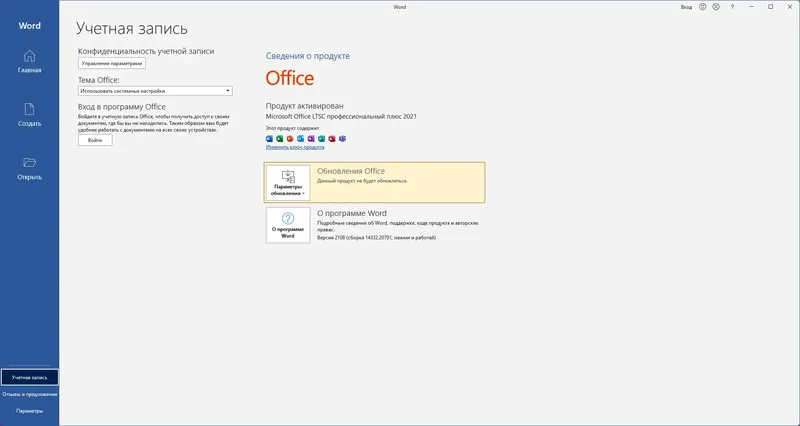800x426 pixels.
Task: Click the Сведения о продукте heading
Action: [308, 56]
